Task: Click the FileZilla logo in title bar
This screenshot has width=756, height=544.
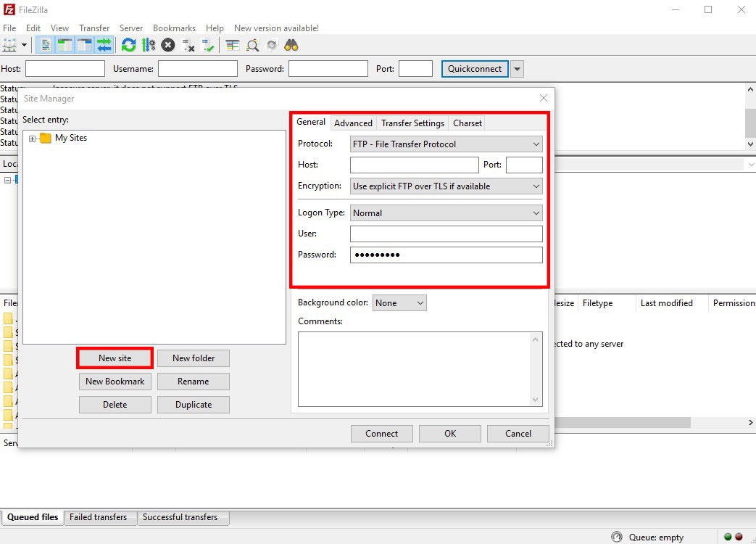Action: [9, 9]
